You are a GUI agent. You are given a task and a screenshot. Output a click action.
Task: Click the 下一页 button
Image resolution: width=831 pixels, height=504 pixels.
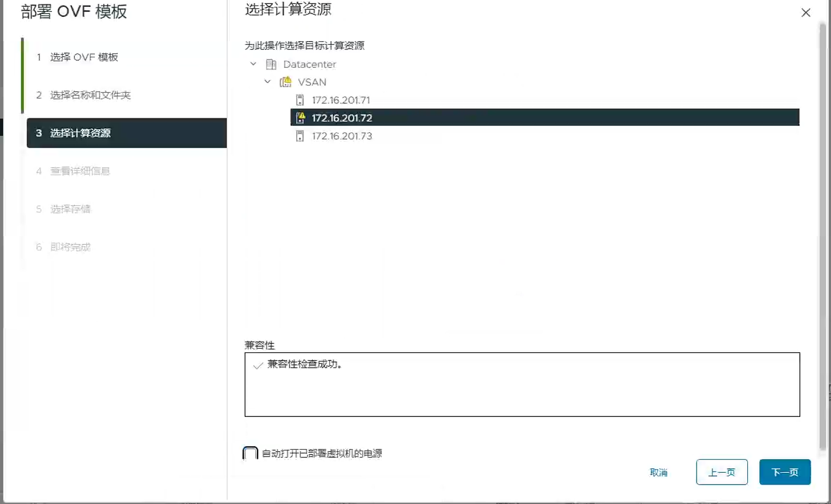point(785,472)
